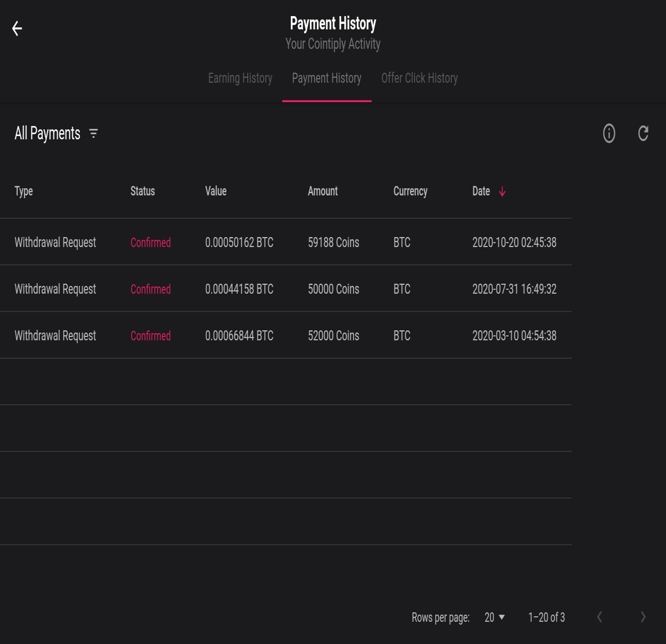Select the 2020-10-20 02:45:38 date
Image resolution: width=666 pixels, height=644 pixels.
click(x=514, y=242)
